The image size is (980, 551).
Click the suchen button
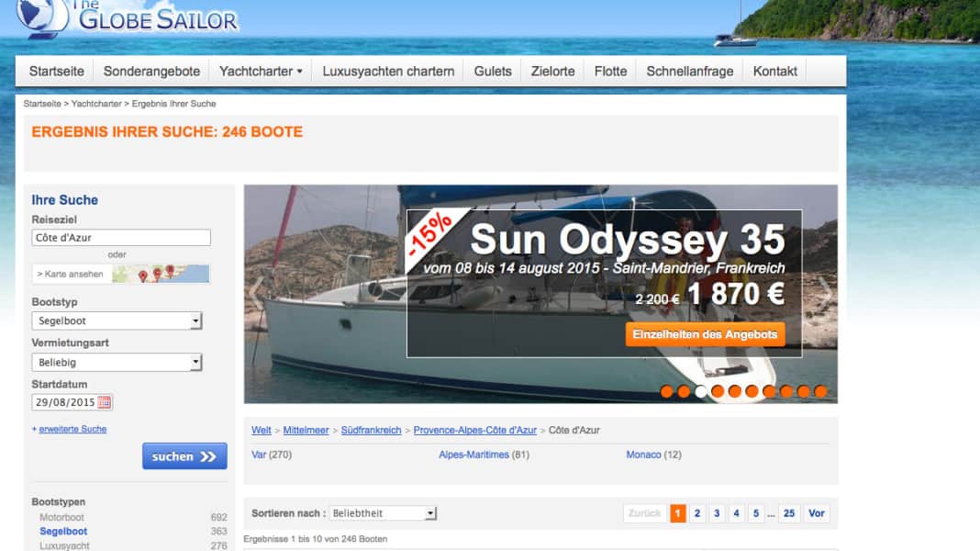184,455
